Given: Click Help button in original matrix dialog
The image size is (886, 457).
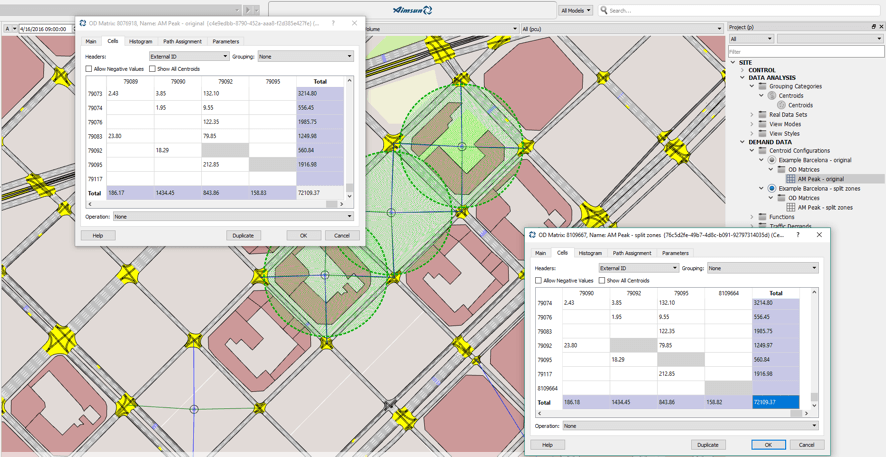Looking at the screenshot, I should (x=98, y=236).
